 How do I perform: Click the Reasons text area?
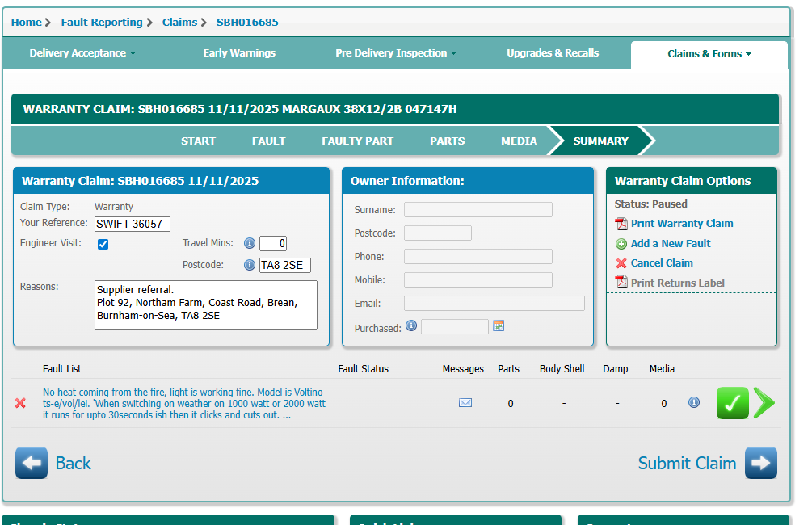coord(205,305)
